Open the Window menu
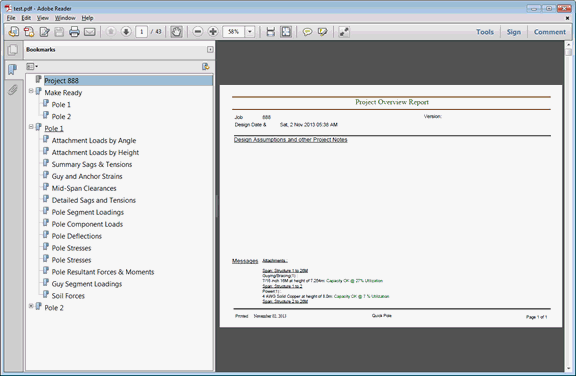 pos(65,18)
